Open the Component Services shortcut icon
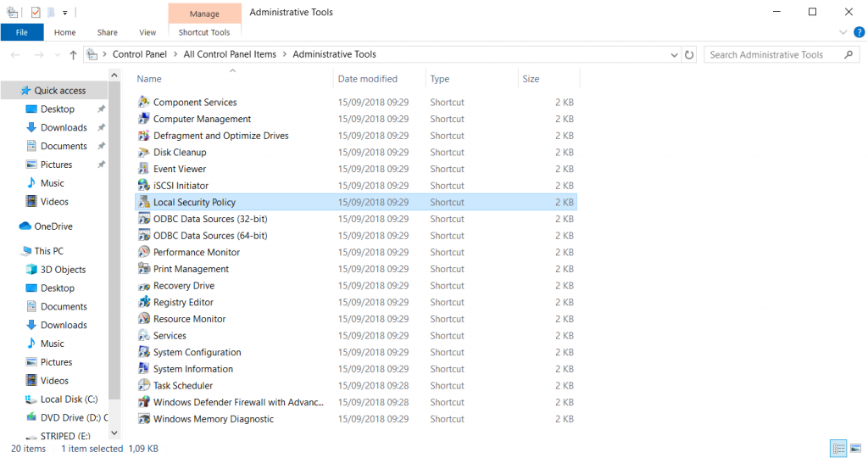 tap(144, 102)
